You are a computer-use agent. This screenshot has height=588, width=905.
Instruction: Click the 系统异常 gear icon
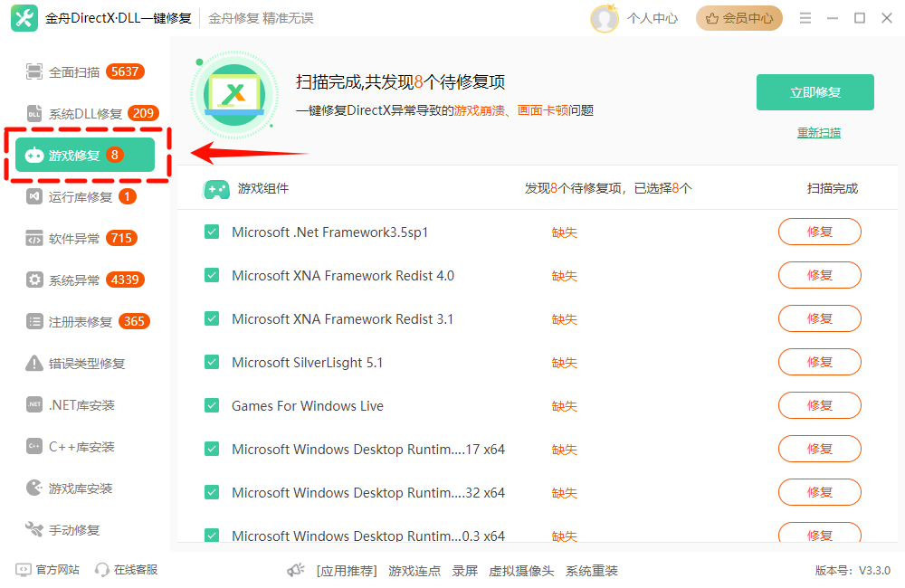click(34, 280)
